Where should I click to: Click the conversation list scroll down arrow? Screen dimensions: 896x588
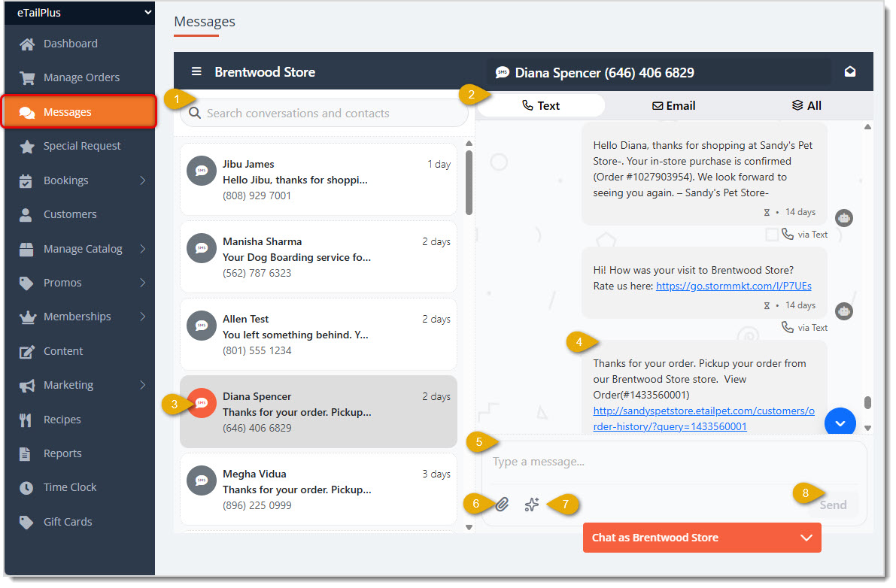pyautogui.click(x=469, y=528)
